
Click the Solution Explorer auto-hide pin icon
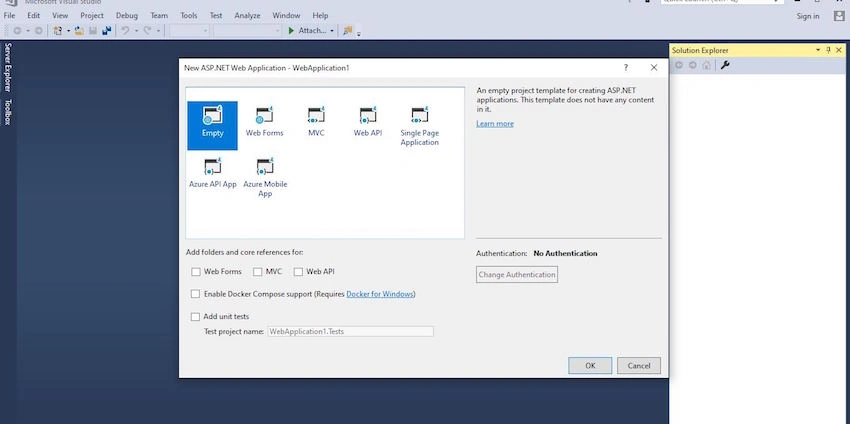point(828,50)
